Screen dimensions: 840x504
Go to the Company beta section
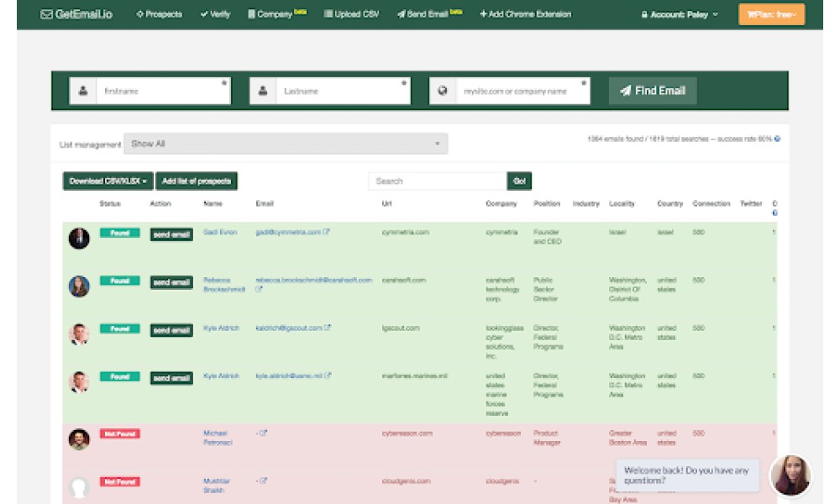click(277, 14)
